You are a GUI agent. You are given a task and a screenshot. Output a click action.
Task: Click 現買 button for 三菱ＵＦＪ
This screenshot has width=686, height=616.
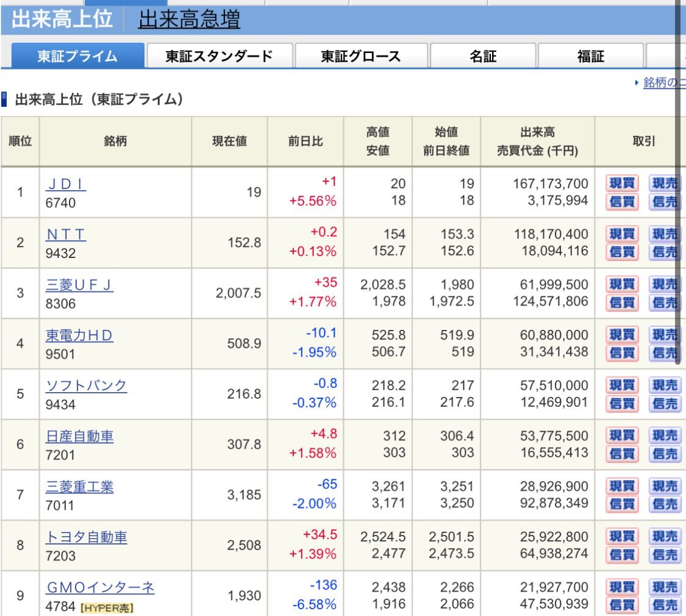point(622,284)
